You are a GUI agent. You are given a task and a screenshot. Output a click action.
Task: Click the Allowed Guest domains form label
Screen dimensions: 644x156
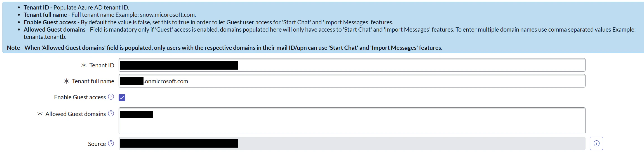(76, 114)
